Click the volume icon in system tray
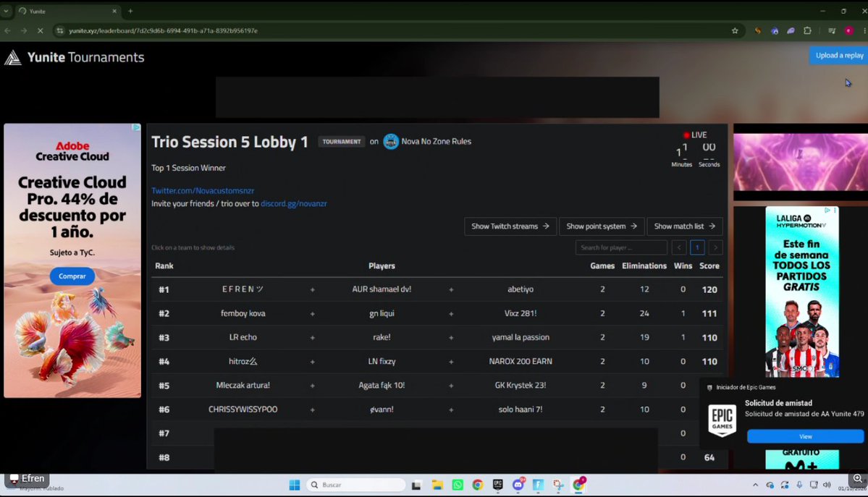The height and width of the screenshot is (497, 868). point(827,485)
